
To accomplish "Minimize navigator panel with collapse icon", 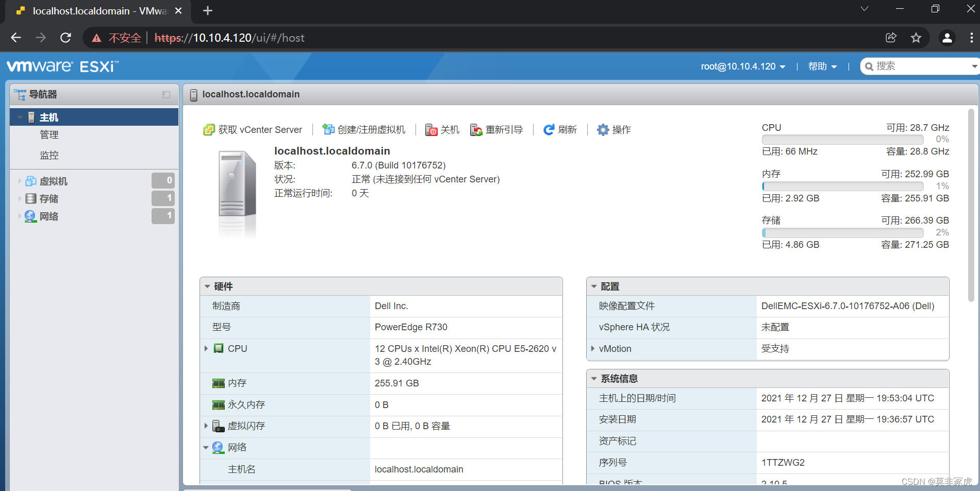I will click(x=166, y=95).
